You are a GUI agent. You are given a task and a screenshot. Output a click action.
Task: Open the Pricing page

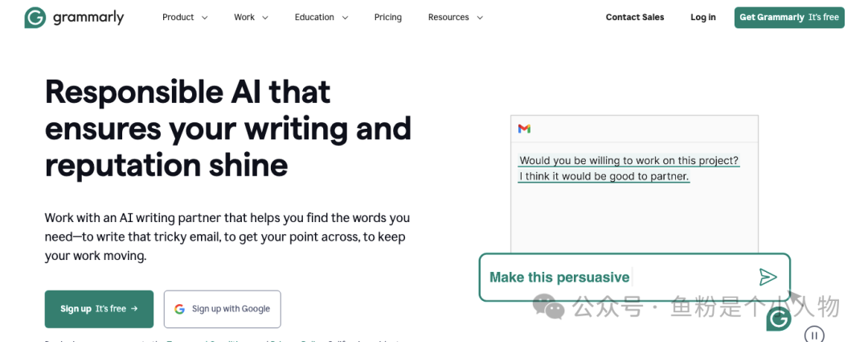point(388,17)
